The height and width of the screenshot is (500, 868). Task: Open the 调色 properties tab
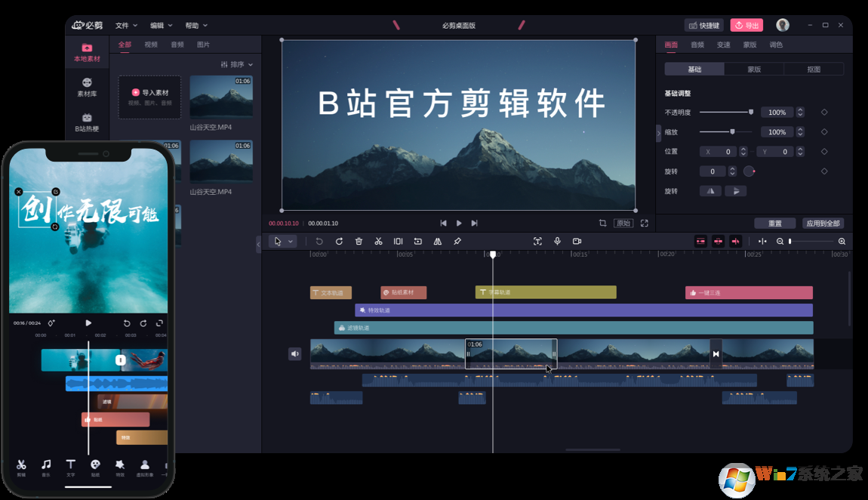(776, 45)
